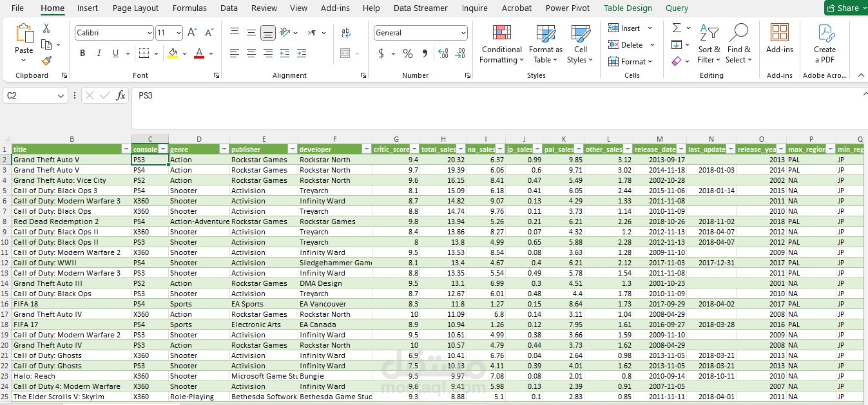Open the genre column filter dropdown
The image size is (868, 405).
coord(224,149)
